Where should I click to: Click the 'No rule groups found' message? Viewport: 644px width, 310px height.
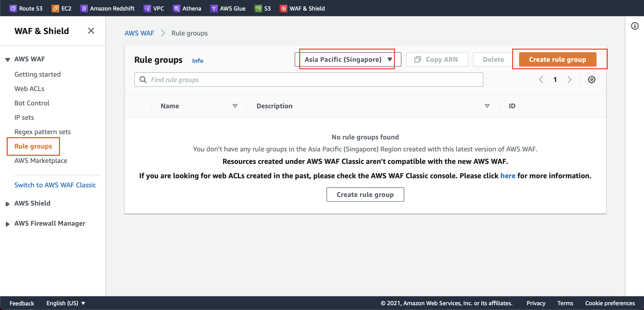click(x=365, y=137)
